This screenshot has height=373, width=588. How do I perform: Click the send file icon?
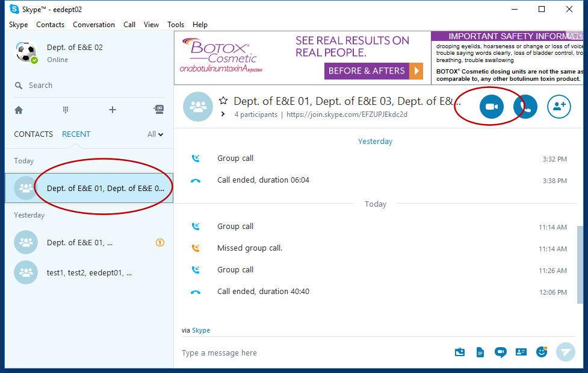480,353
